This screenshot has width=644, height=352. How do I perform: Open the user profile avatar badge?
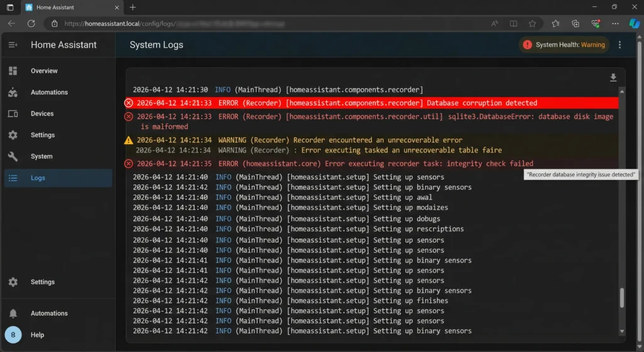(x=13, y=335)
